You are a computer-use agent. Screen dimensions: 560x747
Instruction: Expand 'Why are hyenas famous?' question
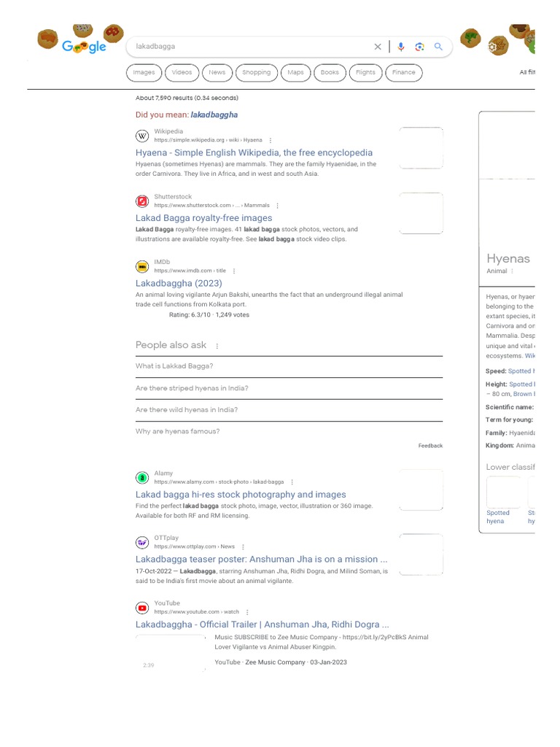tap(289, 431)
